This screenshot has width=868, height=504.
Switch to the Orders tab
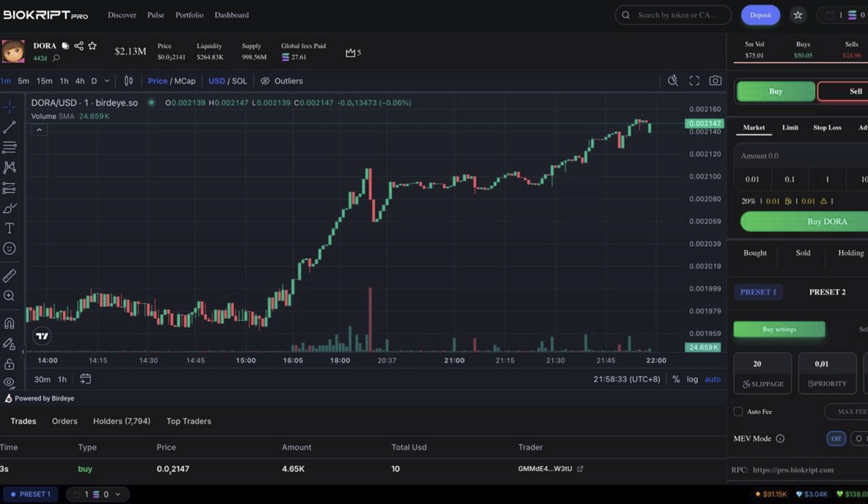coord(64,421)
